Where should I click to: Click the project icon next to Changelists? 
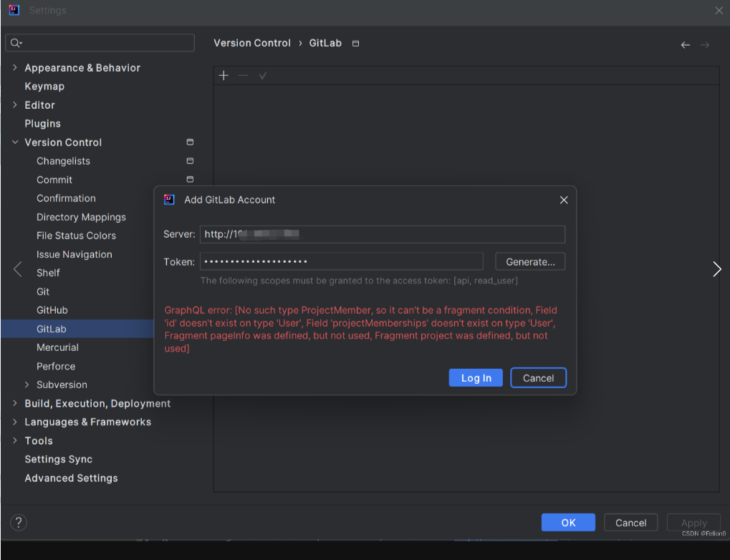[190, 160]
